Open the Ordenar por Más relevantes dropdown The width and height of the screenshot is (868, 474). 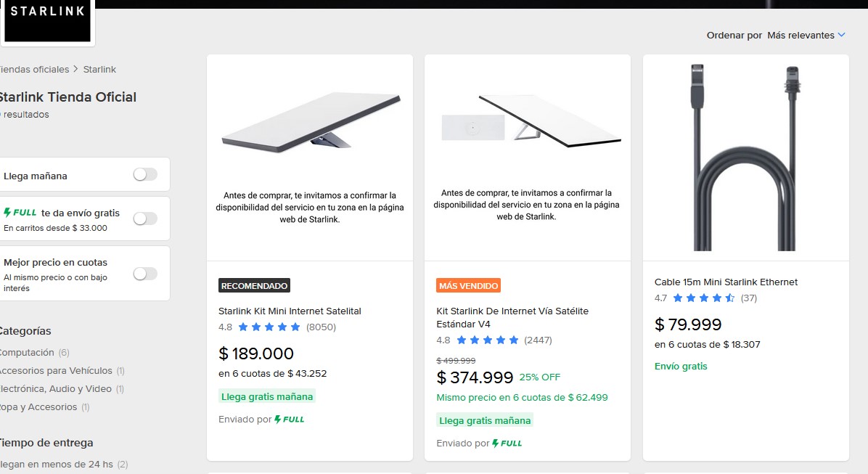click(x=806, y=35)
